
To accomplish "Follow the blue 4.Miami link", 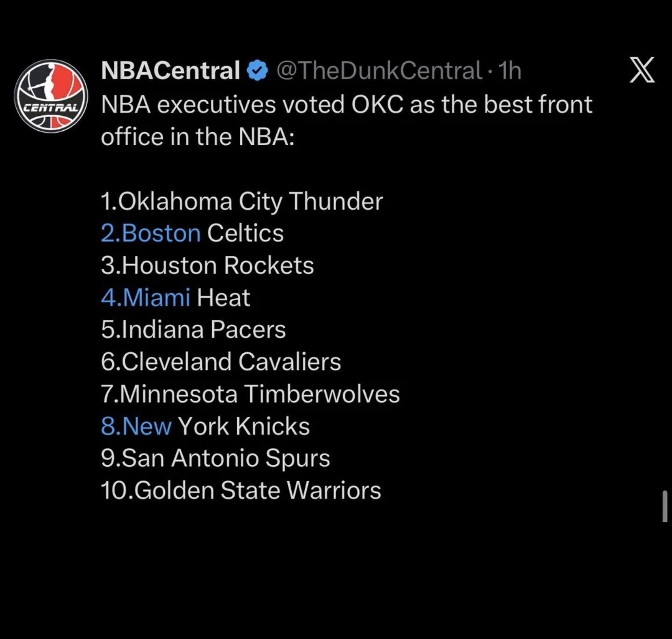I will [146, 298].
